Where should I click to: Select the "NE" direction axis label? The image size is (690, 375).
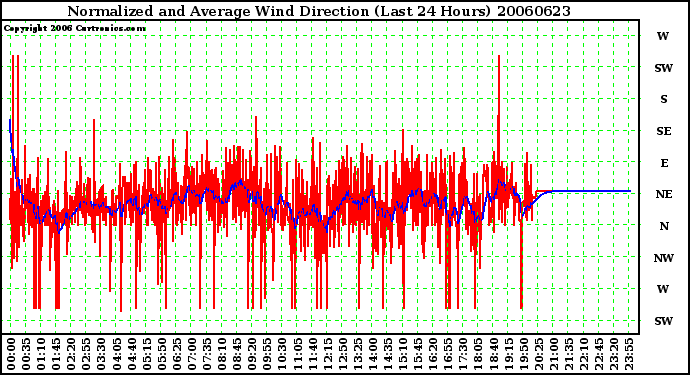point(664,194)
